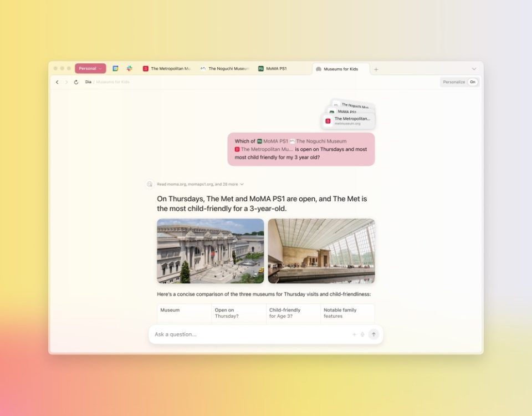Click the forward navigation arrow
The image size is (532, 416).
pyautogui.click(x=66, y=82)
